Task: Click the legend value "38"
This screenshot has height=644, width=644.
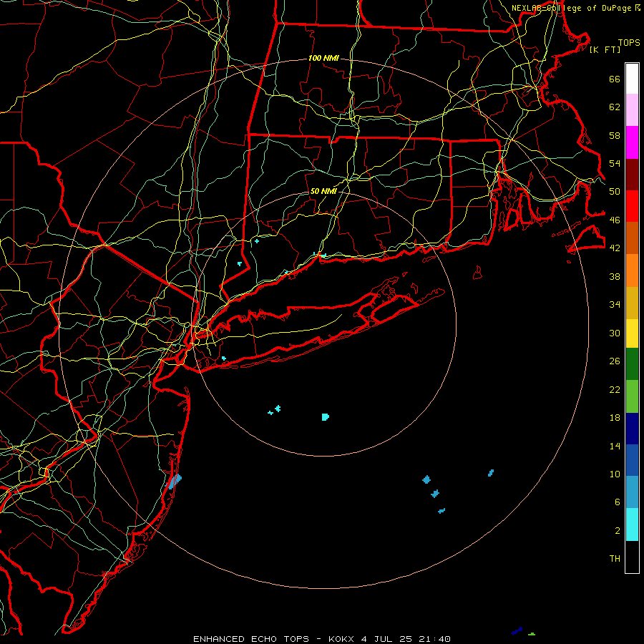Action: pyautogui.click(x=615, y=276)
